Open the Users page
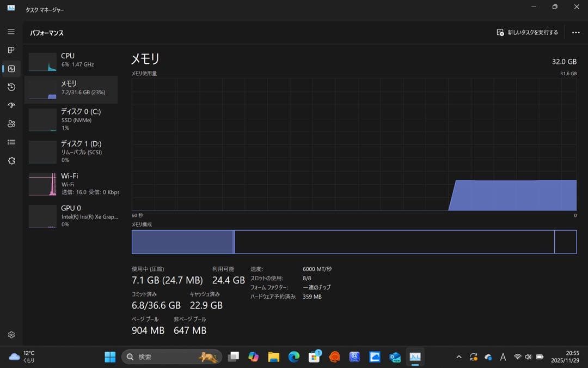 click(x=11, y=124)
